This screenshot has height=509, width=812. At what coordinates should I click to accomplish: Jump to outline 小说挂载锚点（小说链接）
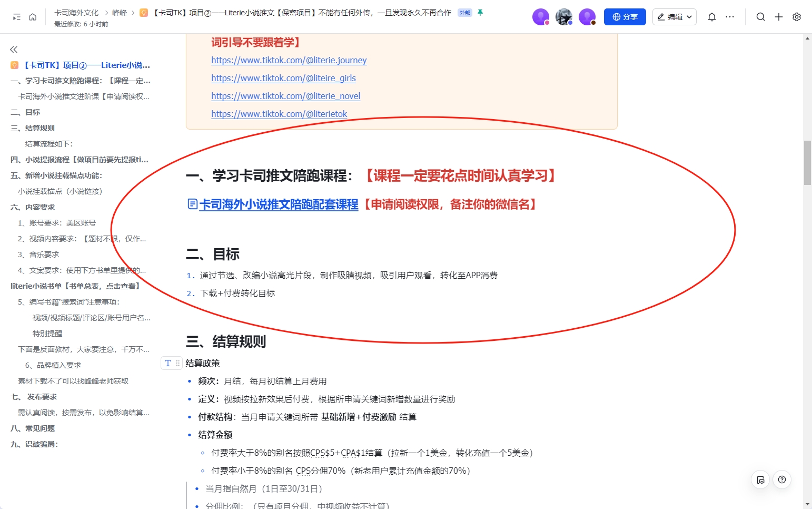(60, 191)
